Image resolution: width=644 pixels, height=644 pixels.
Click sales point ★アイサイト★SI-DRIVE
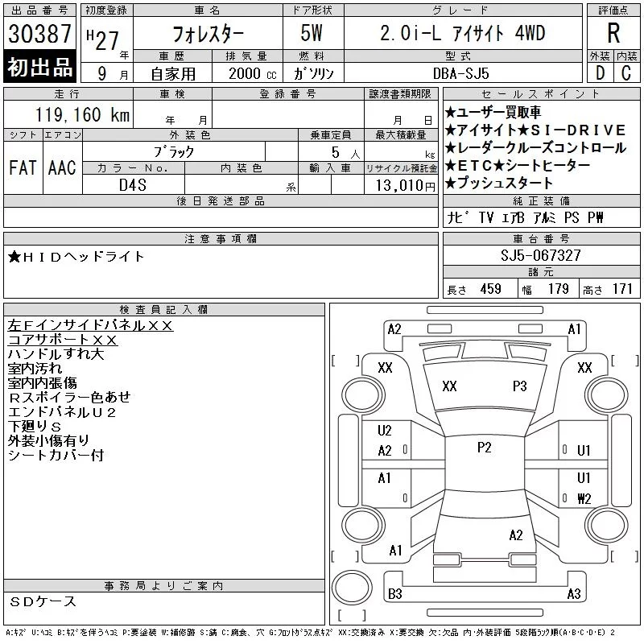(535, 130)
